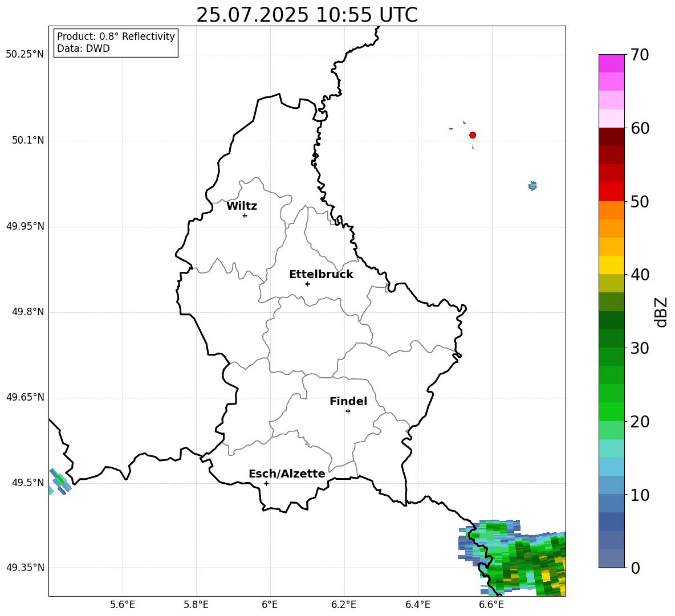Image resolution: width=675 pixels, height=616 pixels.
Task: Click the 10 tick label on colorbar
Action: point(639,495)
